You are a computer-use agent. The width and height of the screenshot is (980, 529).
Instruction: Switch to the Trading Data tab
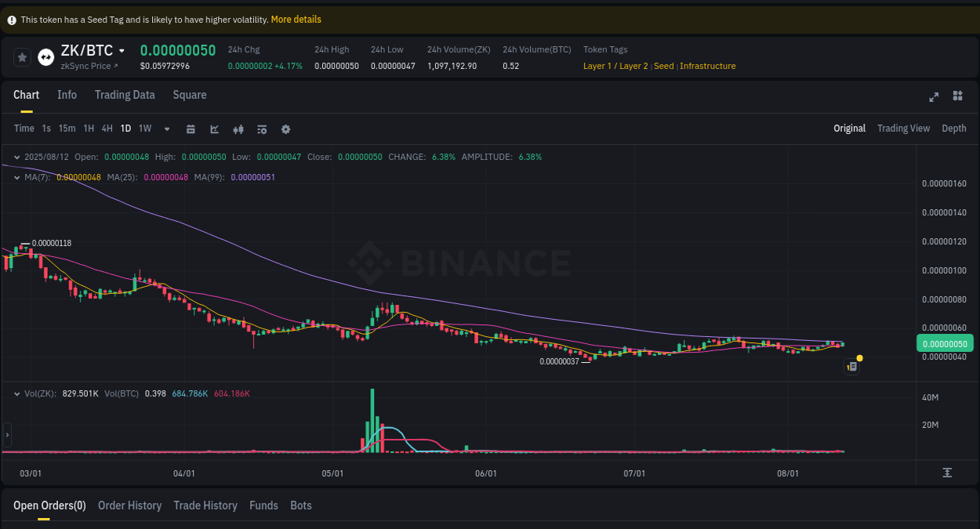pos(125,95)
